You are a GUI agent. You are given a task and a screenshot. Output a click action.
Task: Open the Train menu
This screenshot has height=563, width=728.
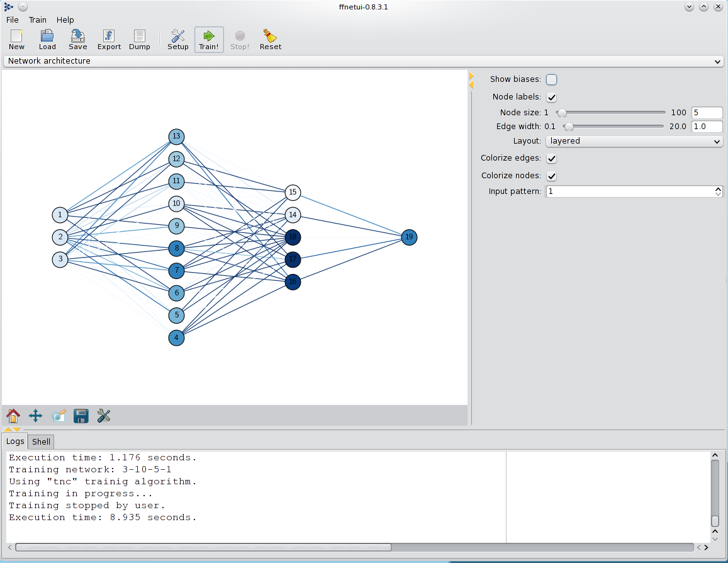coord(38,20)
